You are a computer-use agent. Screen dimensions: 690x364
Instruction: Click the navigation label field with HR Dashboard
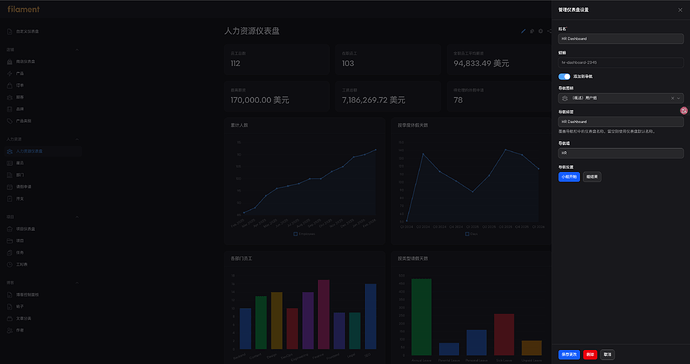621,121
